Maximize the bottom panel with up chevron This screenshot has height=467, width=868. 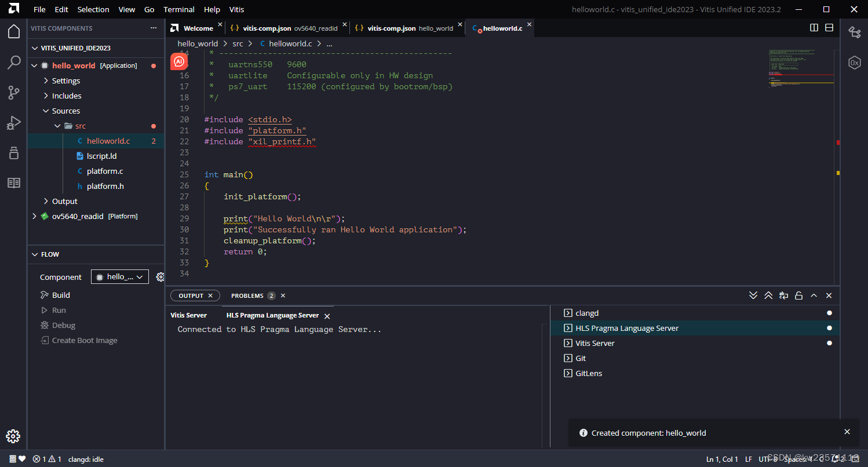814,295
